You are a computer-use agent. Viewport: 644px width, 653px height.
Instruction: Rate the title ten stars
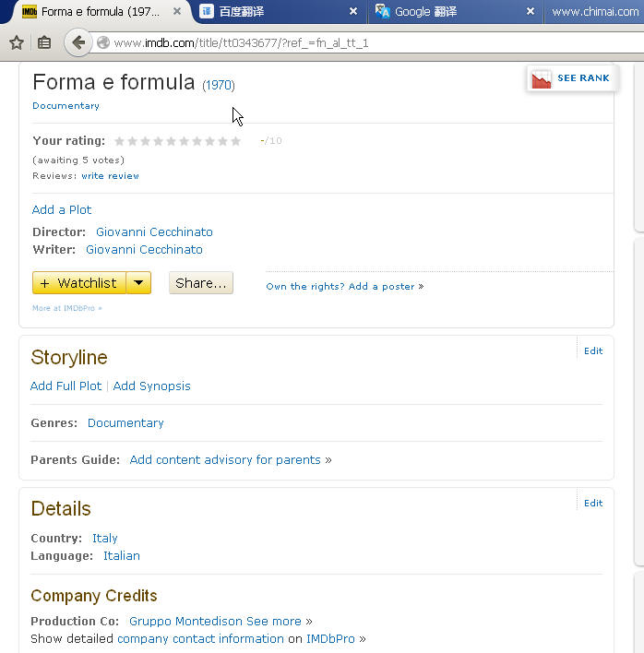[x=236, y=141]
